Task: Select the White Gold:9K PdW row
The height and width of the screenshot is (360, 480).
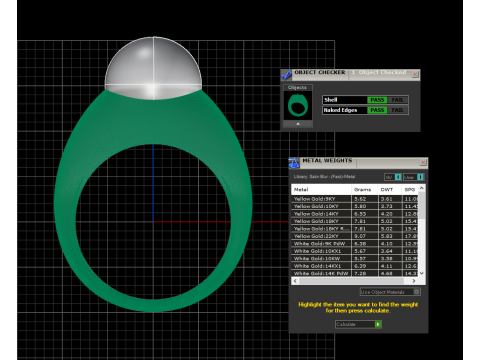Action: [x=355, y=244]
